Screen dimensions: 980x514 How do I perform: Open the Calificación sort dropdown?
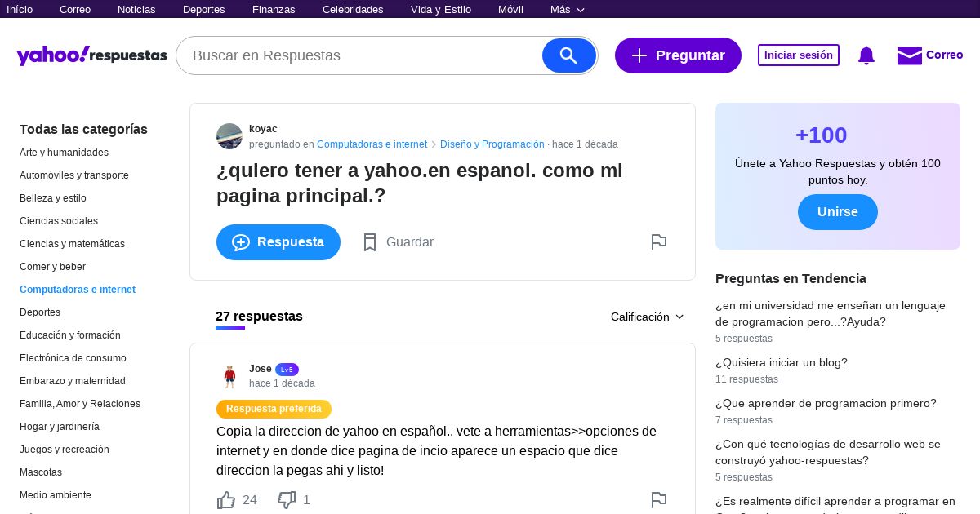(648, 317)
